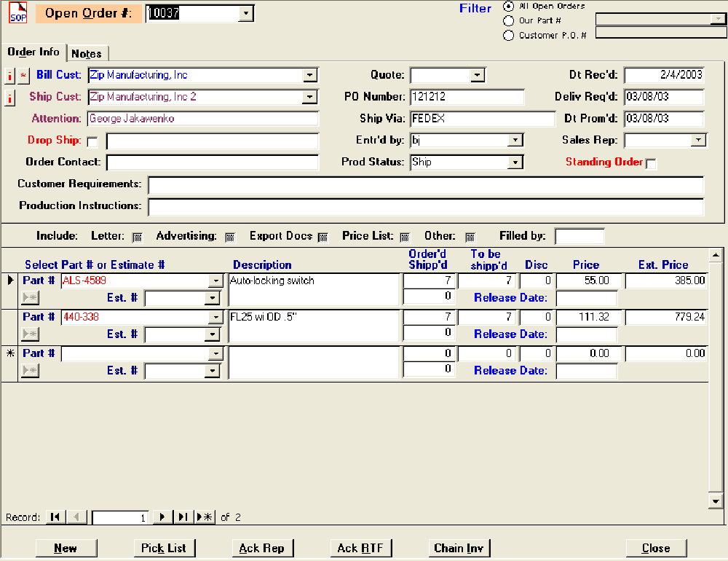
Task: Go to the next record
Action: coord(163,517)
